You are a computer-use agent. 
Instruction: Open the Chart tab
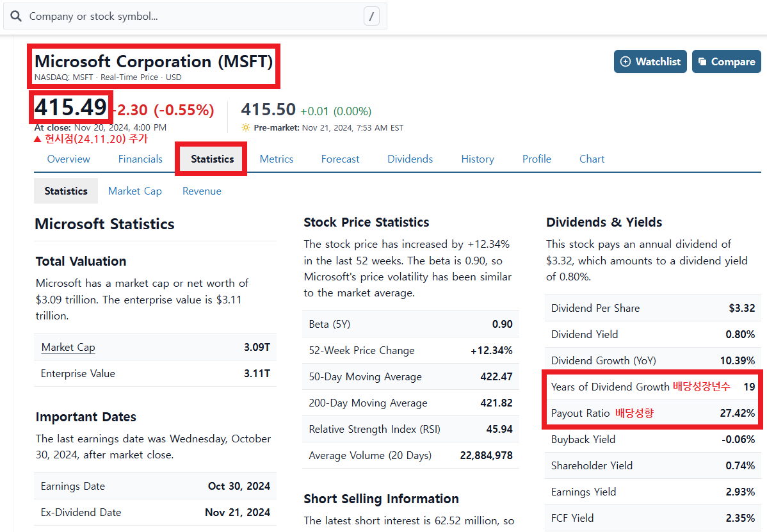pos(592,159)
